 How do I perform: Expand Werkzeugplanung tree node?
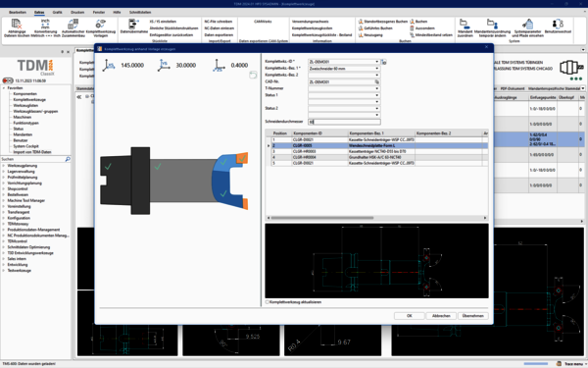pos(3,166)
